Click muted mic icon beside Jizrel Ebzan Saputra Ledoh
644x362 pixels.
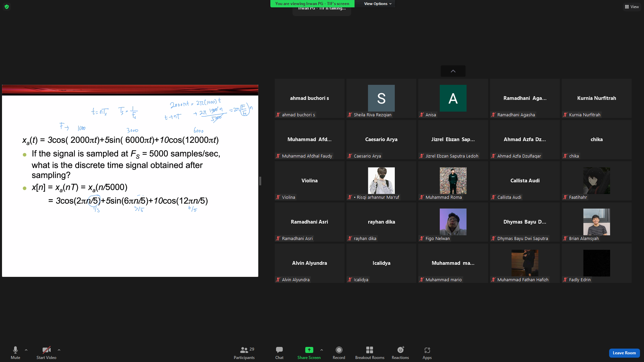422,156
